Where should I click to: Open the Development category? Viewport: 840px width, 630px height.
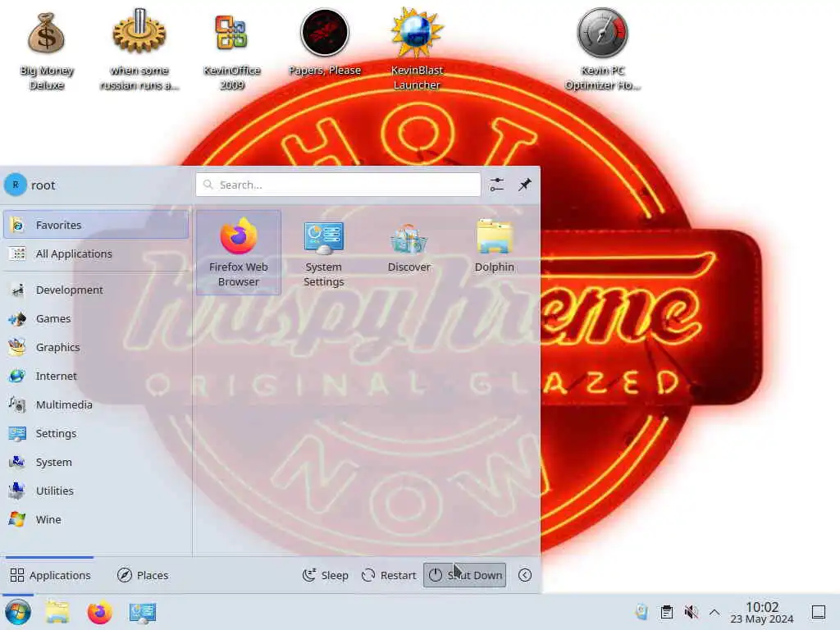pos(96,290)
